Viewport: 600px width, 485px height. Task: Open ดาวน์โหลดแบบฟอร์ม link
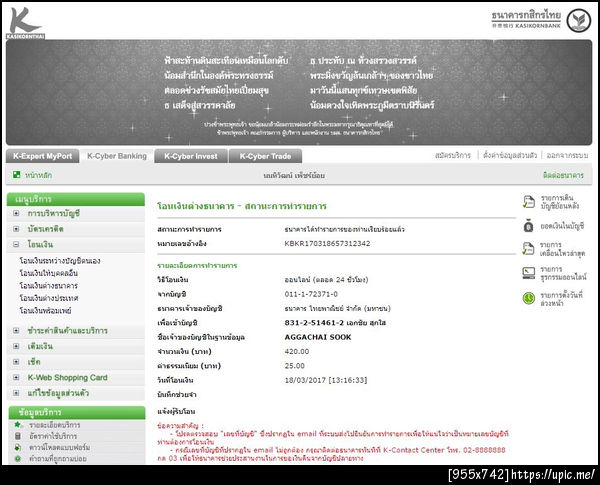pos(59,447)
